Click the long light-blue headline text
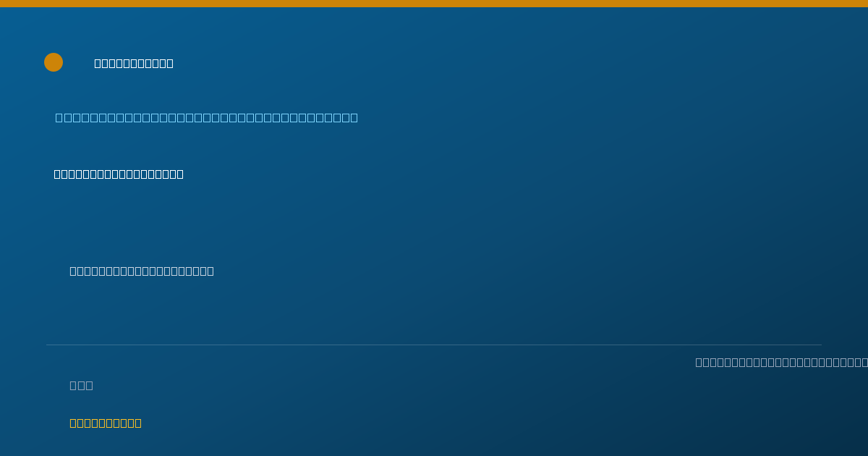868x456 pixels. click(x=207, y=117)
